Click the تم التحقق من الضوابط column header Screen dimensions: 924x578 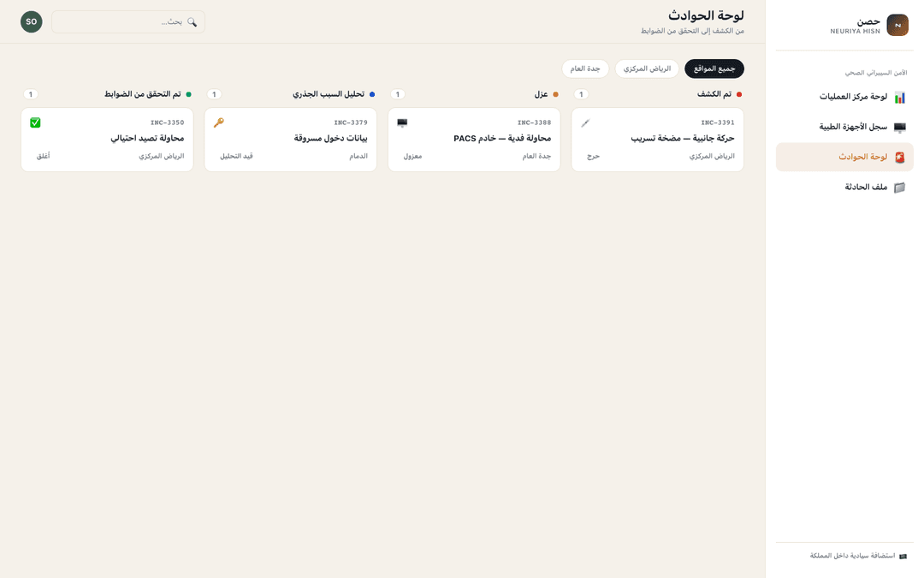[x=143, y=94]
